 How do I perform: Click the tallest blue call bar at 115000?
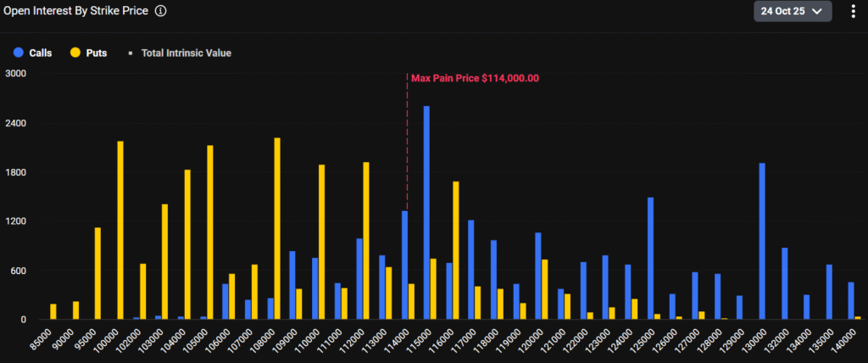(x=426, y=212)
